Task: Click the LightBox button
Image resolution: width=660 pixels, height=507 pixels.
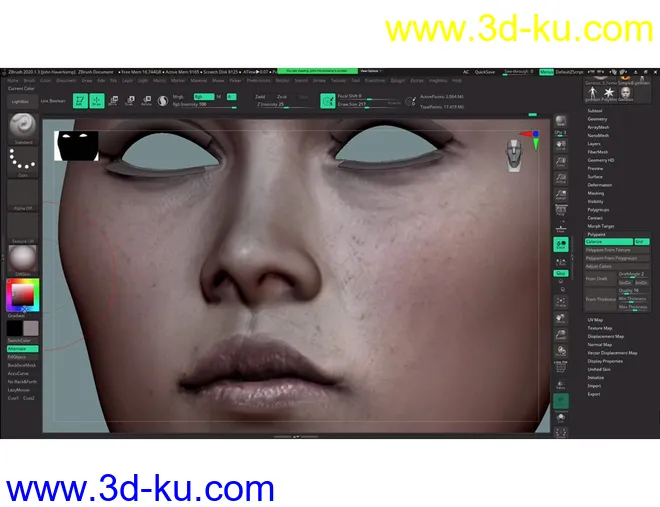Action: (x=21, y=101)
